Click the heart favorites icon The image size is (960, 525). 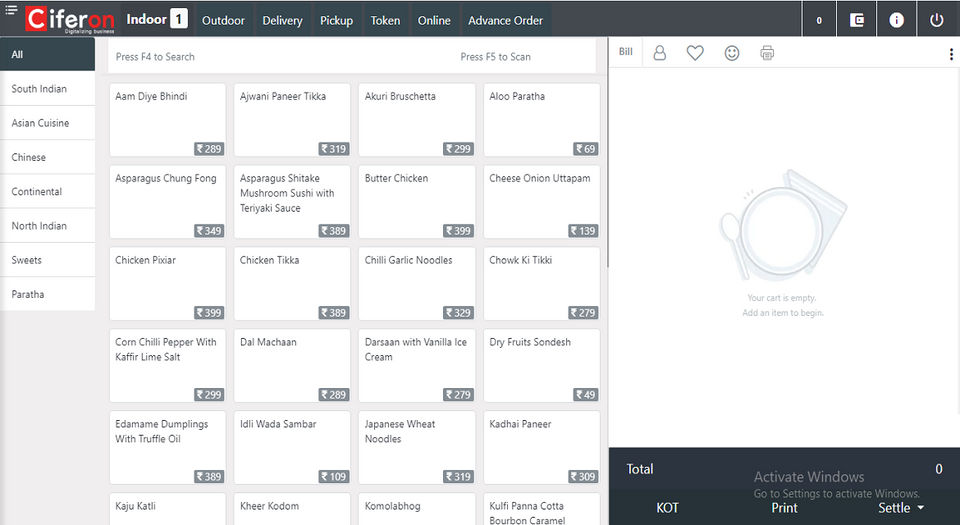(695, 53)
